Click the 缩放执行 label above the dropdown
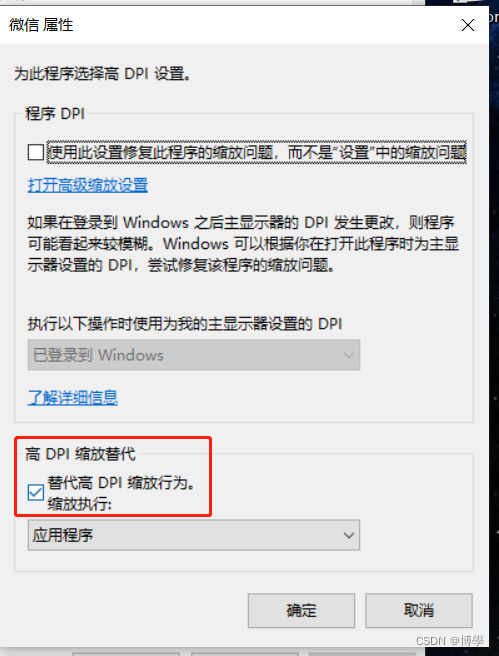 pos(79,505)
